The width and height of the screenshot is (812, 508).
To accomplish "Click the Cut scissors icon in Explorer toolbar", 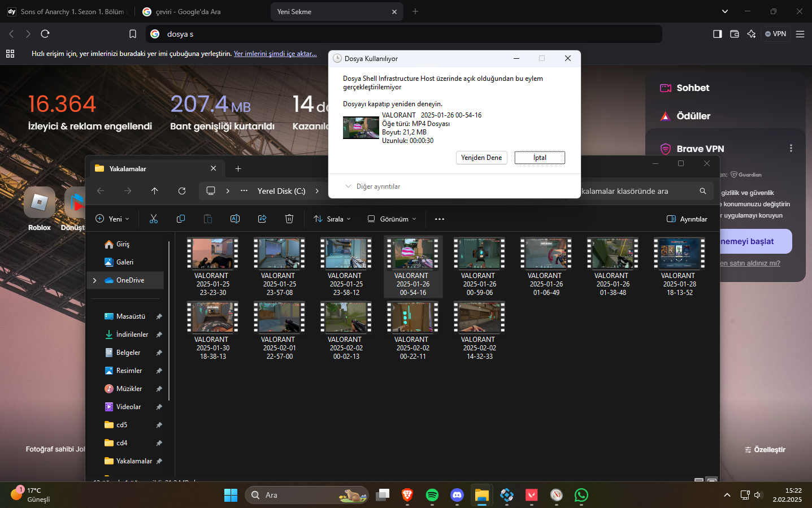I will click(154, 219).
